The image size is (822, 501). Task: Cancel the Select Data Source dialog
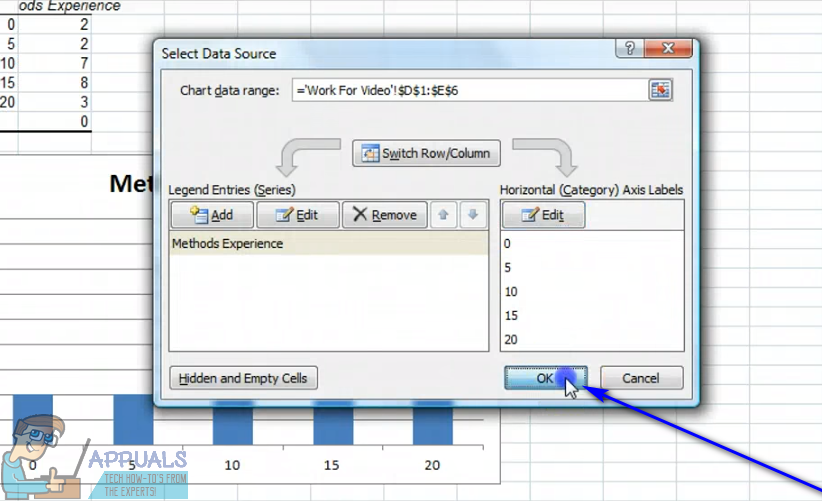pyautogui.click(x=640, y=379)
